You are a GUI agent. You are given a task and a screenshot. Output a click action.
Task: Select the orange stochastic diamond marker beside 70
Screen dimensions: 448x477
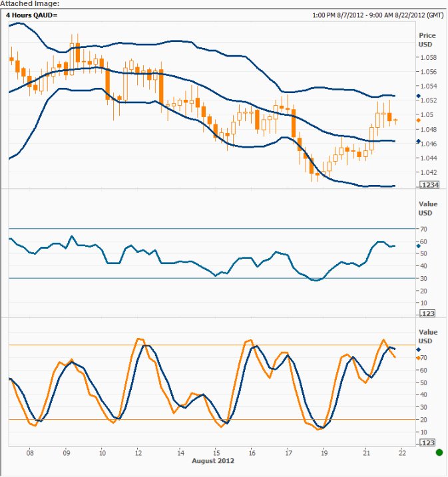pyautogui.click(x=419, y=358)
